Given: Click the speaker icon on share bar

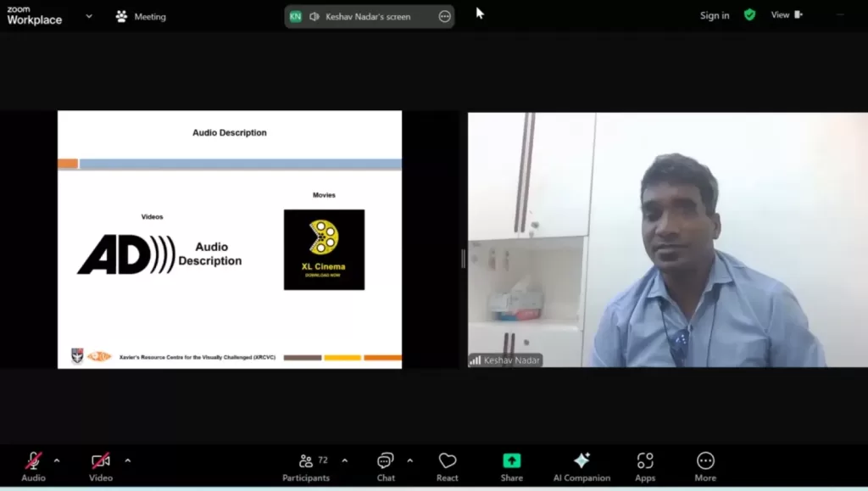Looking at the screenshot, I should pyautogui.click(x=314, y=17).
